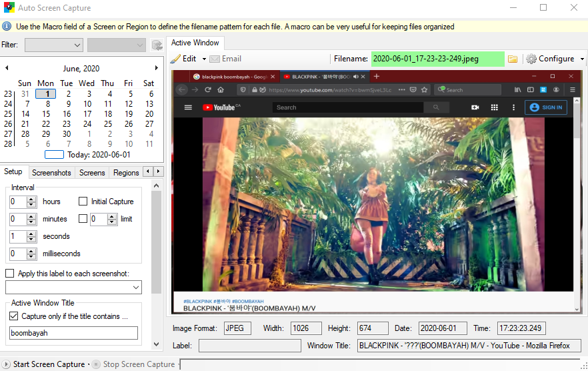Increase hours with the up spinner arrow
The width and height of the screenshot is (588, 371).
tap(31, 199)
